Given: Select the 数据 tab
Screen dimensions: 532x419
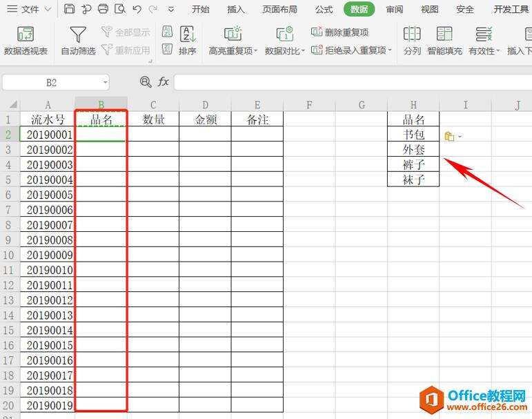Looking at the screenshot, I should click(359, 10).
